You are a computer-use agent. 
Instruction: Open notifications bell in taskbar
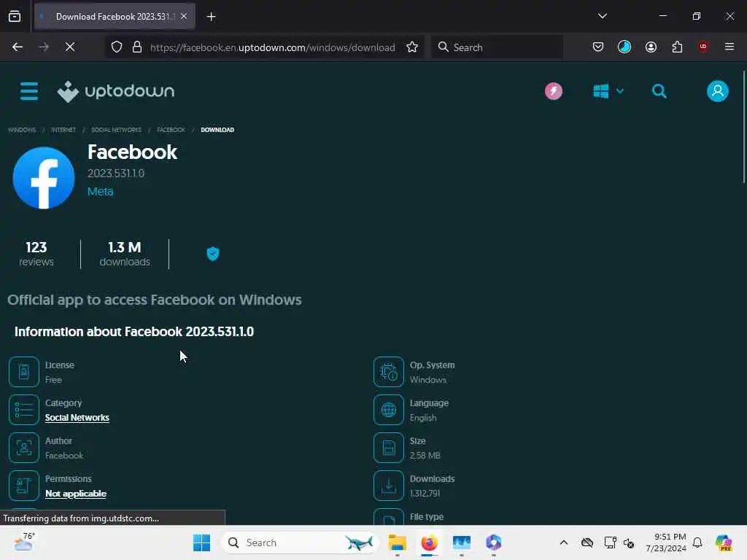697,542
